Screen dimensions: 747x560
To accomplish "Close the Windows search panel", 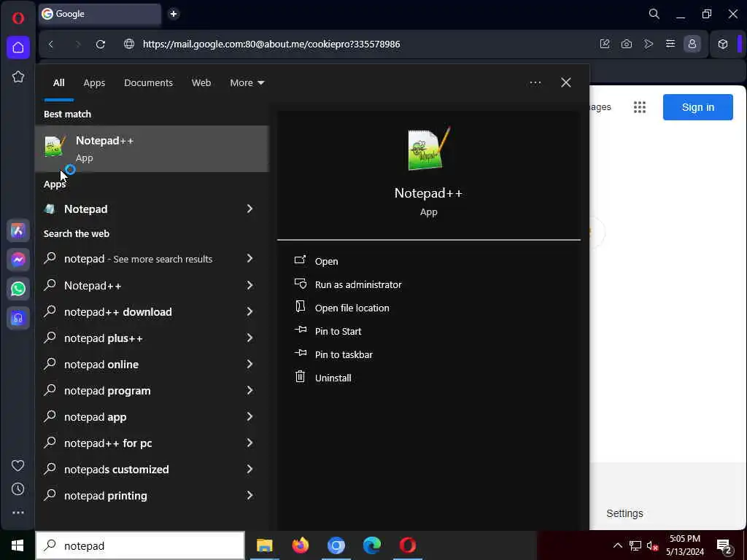I will pos(565,83).
